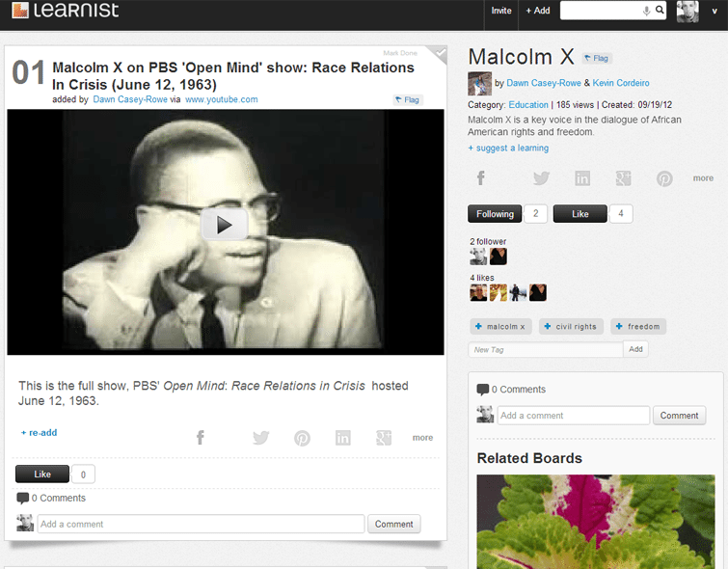Share the video on LinkedIn
The image size is (728, 569).
pyautogui.click(x=342, y=438)
